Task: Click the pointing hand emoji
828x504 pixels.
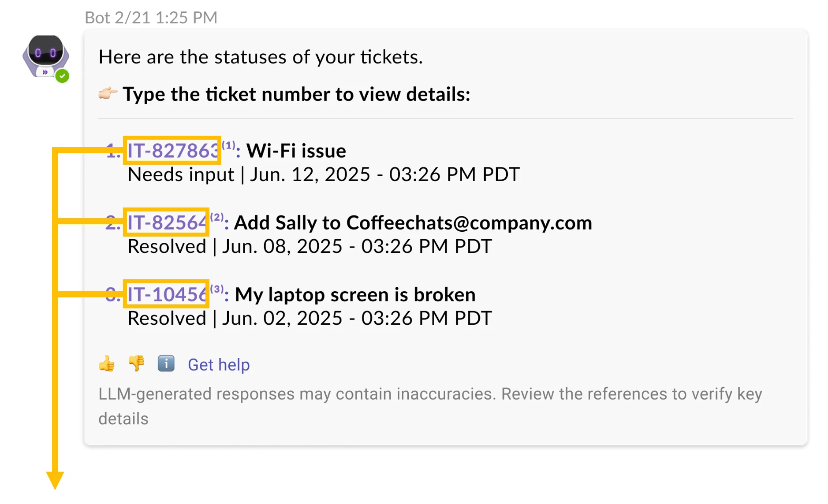Action: click(107, 93)
